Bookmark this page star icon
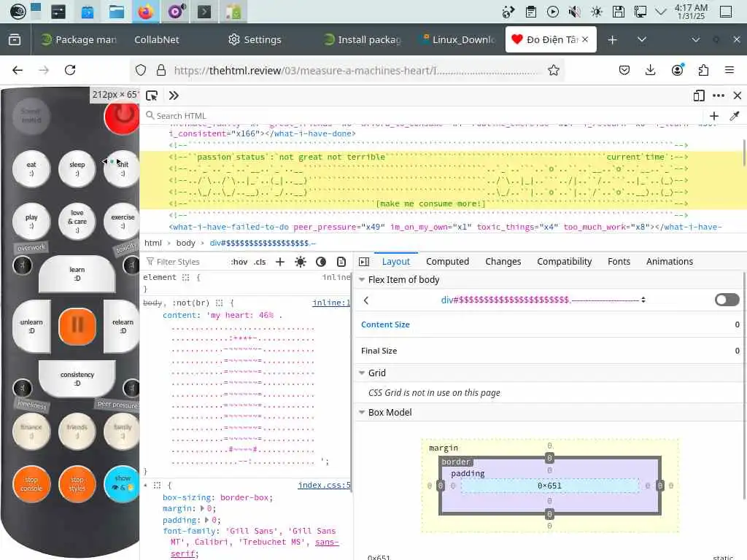This screenshot has width=747, height=560. point(554,71)
